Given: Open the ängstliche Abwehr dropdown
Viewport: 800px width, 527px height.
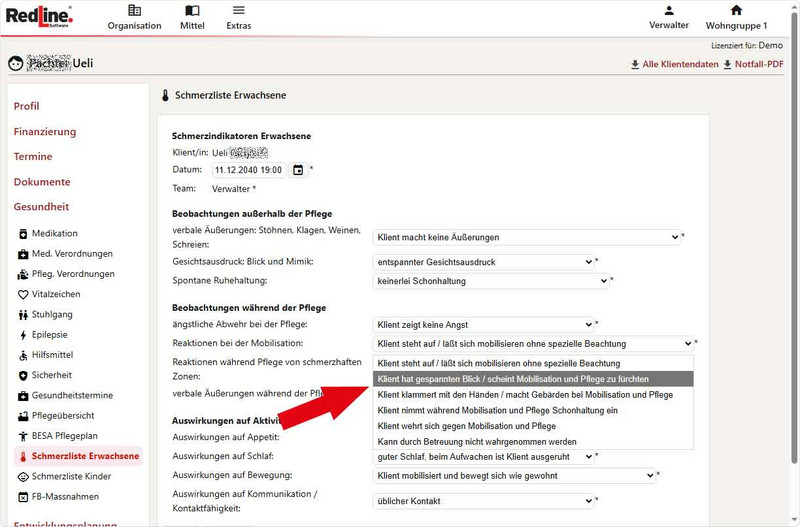Looking at the screenshot, I should coord(484,325).
